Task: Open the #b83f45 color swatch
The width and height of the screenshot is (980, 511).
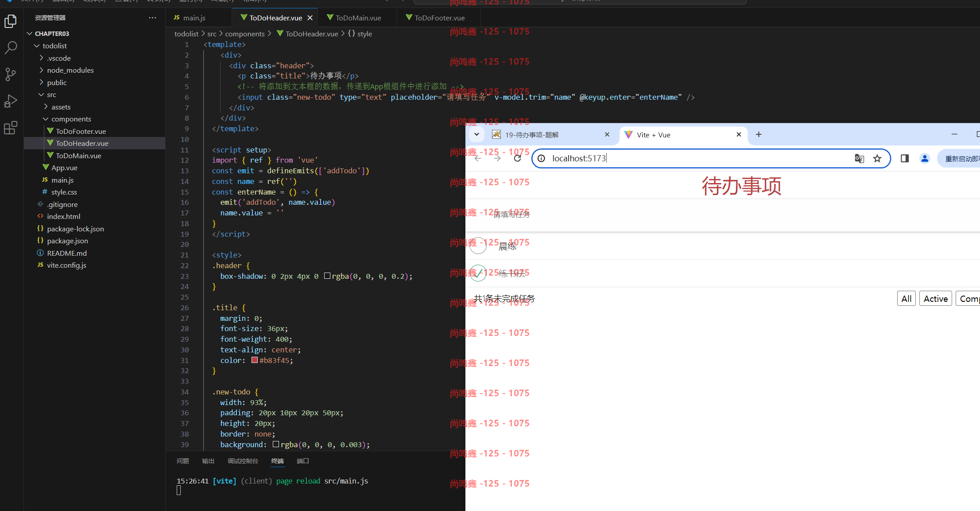Action: click(255, 360)
